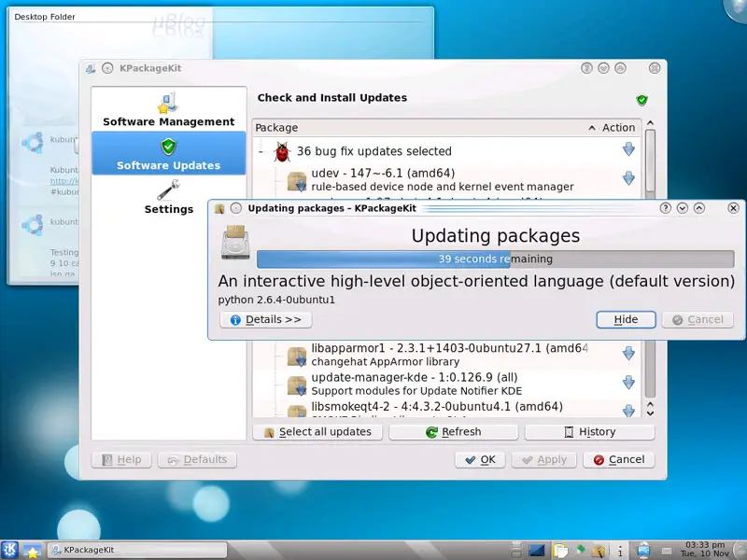Click on-all-desktops button in KPackageKit title bar

pos(107,68)
